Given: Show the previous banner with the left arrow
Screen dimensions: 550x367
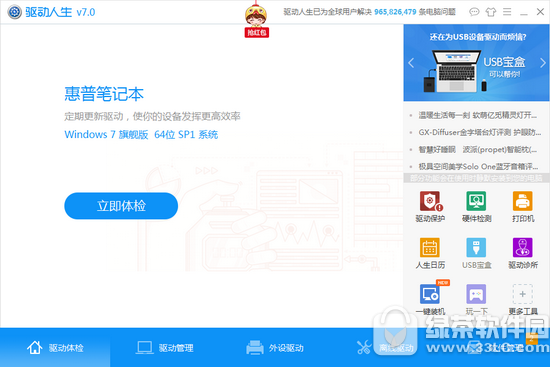Looking at the screenshot, I should pyautogui.click(x=411, y=63).
